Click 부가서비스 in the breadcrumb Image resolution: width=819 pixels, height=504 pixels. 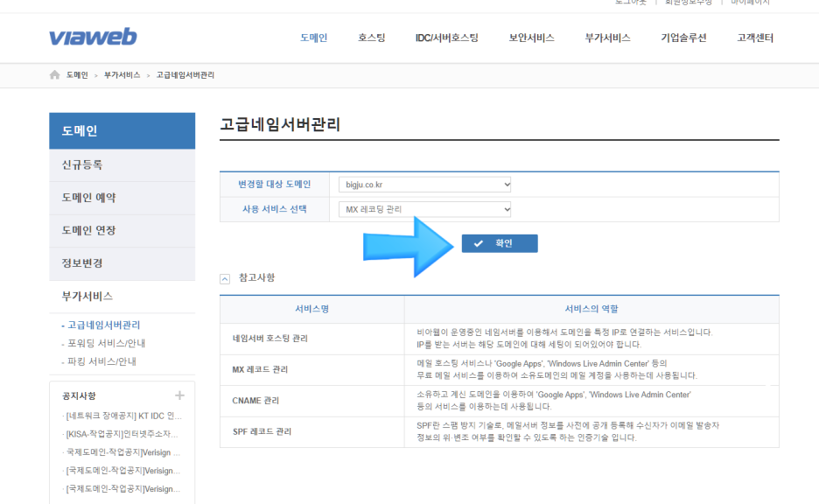[122, 75]
